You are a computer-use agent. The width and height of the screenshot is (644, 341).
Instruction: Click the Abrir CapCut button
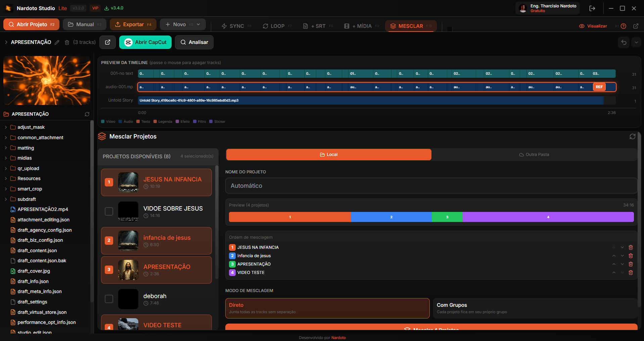tap(145, 42)
